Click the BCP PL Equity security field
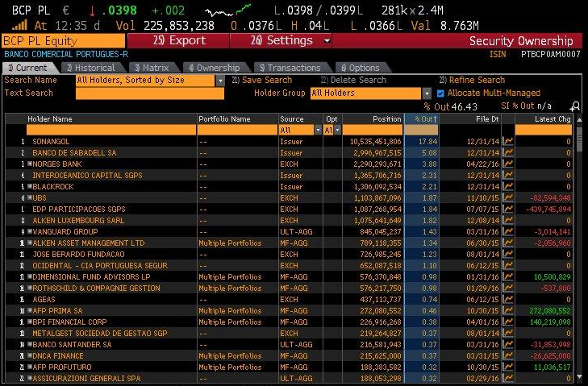The height and width of the screenshot is (386, 588). tap(64, 41)
